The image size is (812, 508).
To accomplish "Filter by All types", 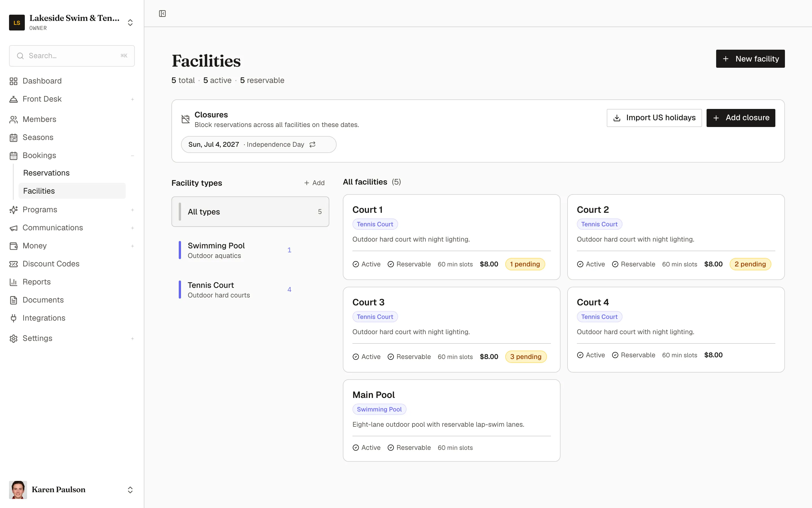I will [250, 212].
